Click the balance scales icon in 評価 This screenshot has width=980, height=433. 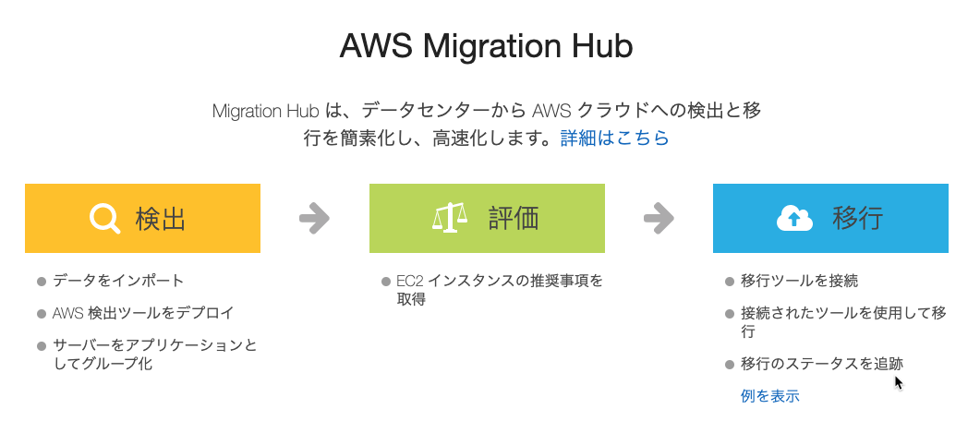(x=450, y=219)
